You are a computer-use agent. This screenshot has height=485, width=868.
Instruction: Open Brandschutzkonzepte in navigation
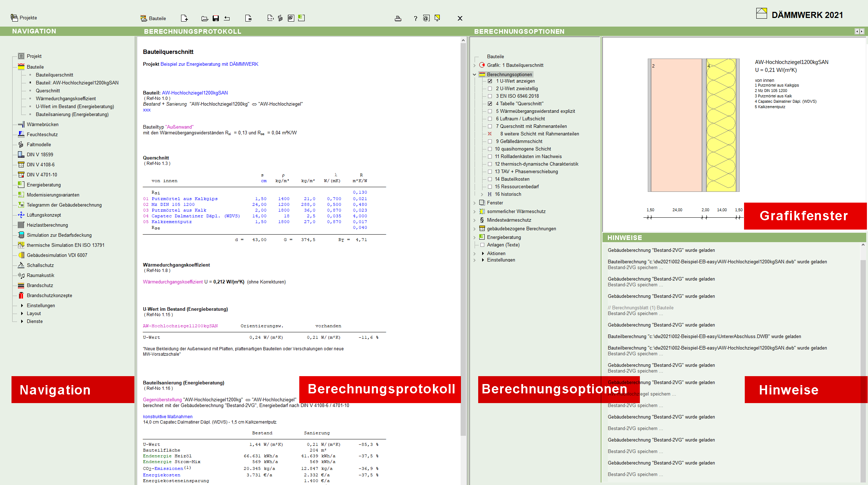pyautogui.click(x=49, y=295)
